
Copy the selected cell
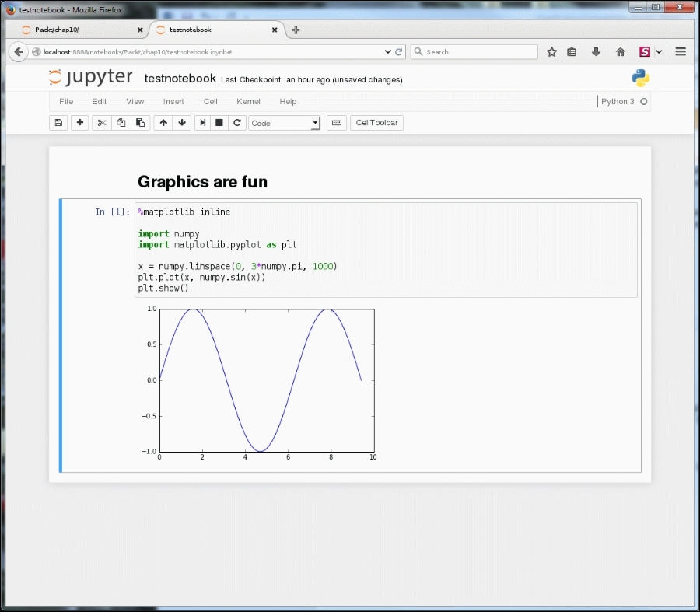click(121, 122)
